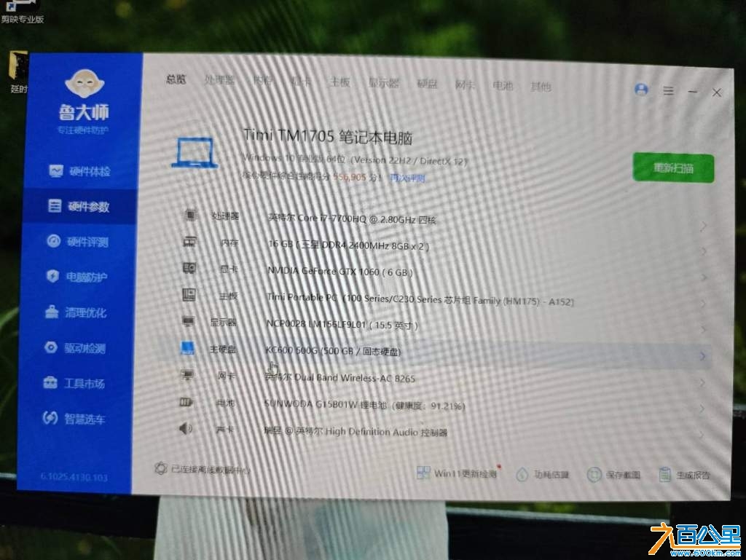This screenshot has width=746, height=560.
Task: Select the 16 GB DDR4 memory text
Action: coord(349,245)
